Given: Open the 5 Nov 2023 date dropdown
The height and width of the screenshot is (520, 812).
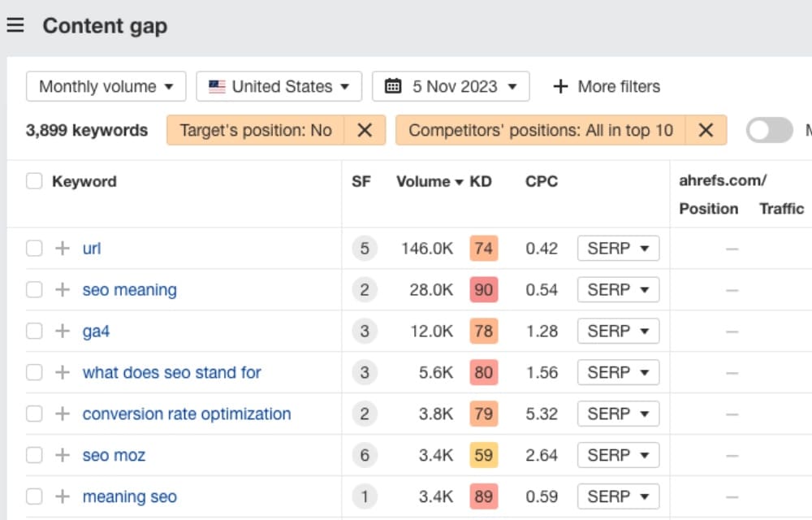Looking at the screenshot, I should pos(451,86).
